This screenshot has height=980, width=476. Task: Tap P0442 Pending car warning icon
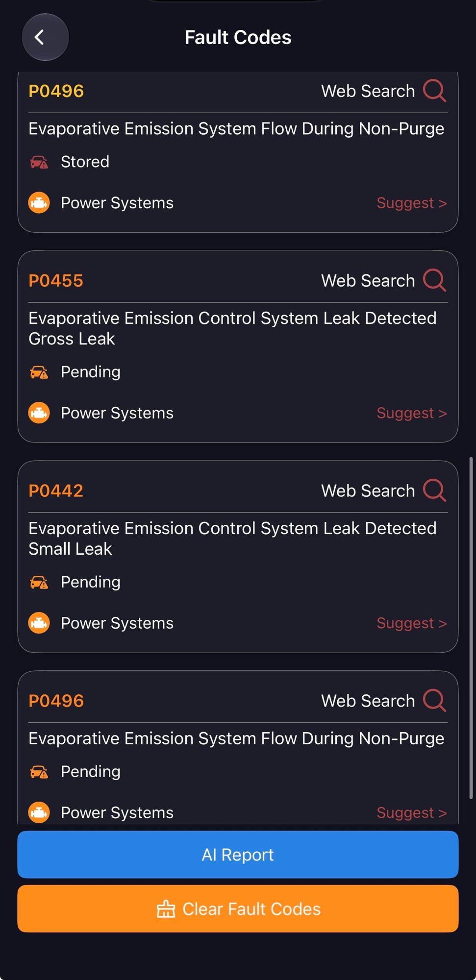click(x=39, y=582)
